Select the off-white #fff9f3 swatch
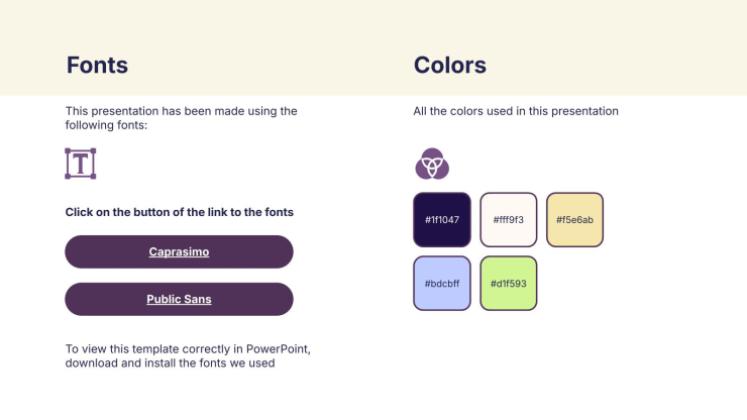 pos(508,219)
